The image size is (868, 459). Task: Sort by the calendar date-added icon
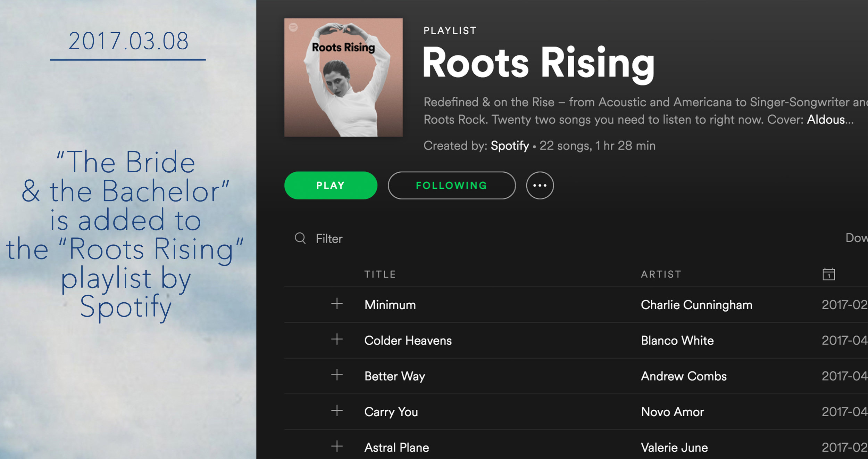pos(828,274)
